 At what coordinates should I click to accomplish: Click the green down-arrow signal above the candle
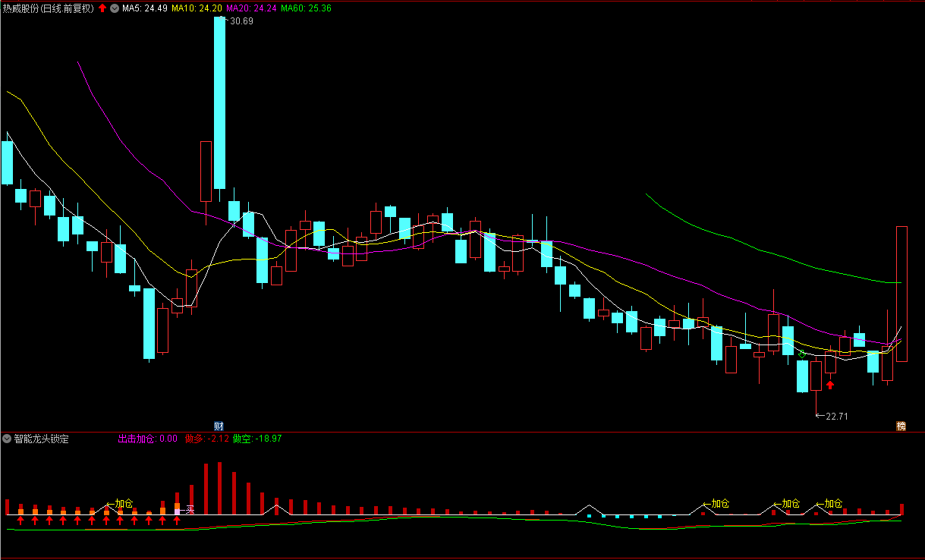click(802, 354)
